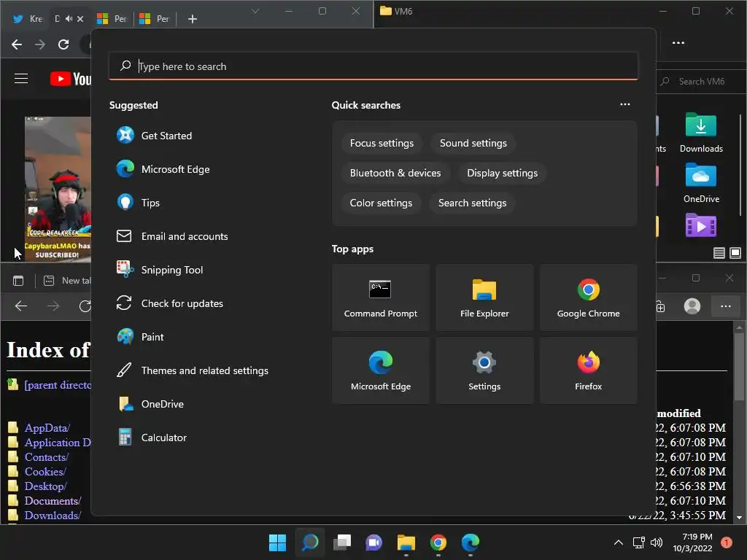The height and width of the screenshot is (560, 747).
Task: Open File Explorer top app tile
Action: pos(484,297)
